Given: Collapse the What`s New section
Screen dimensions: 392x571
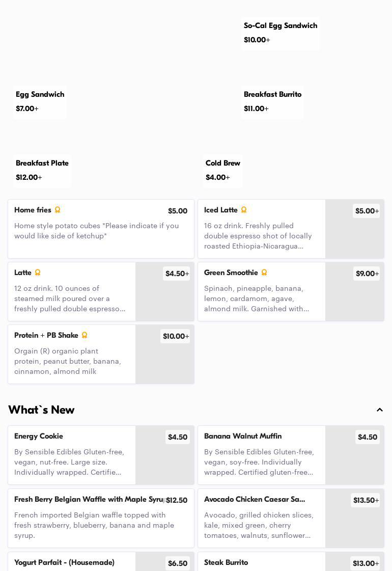Looking at the screenshot, I should pos(379,410).
